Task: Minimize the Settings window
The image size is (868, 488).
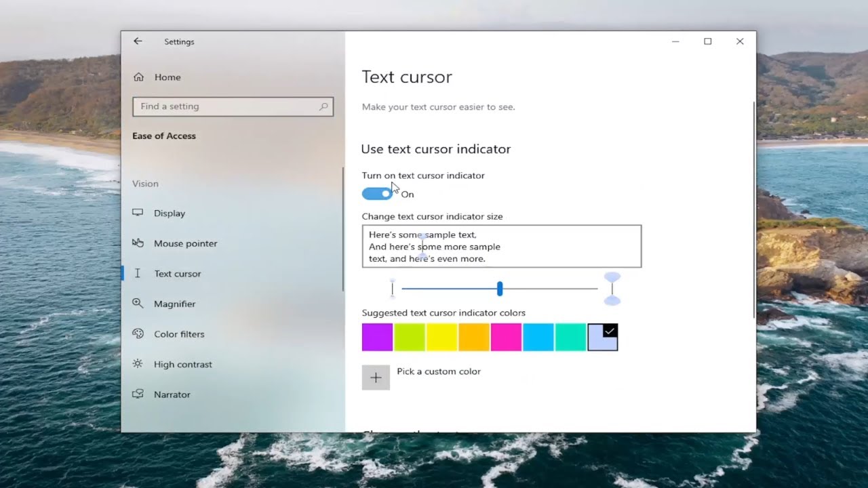Action: pos(675,41)
